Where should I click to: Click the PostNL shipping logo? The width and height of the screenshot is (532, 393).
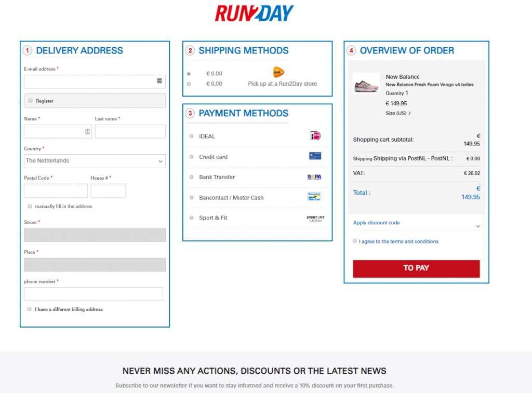coord(278,72)
